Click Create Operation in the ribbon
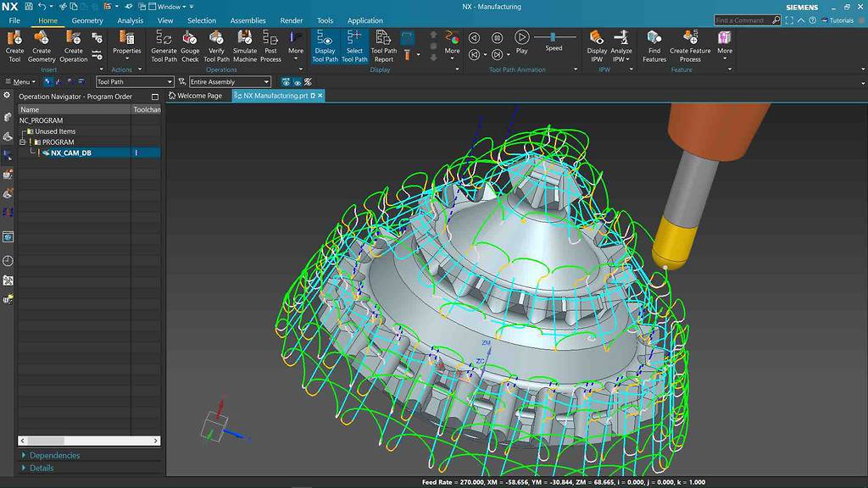 tap(73, 47)
